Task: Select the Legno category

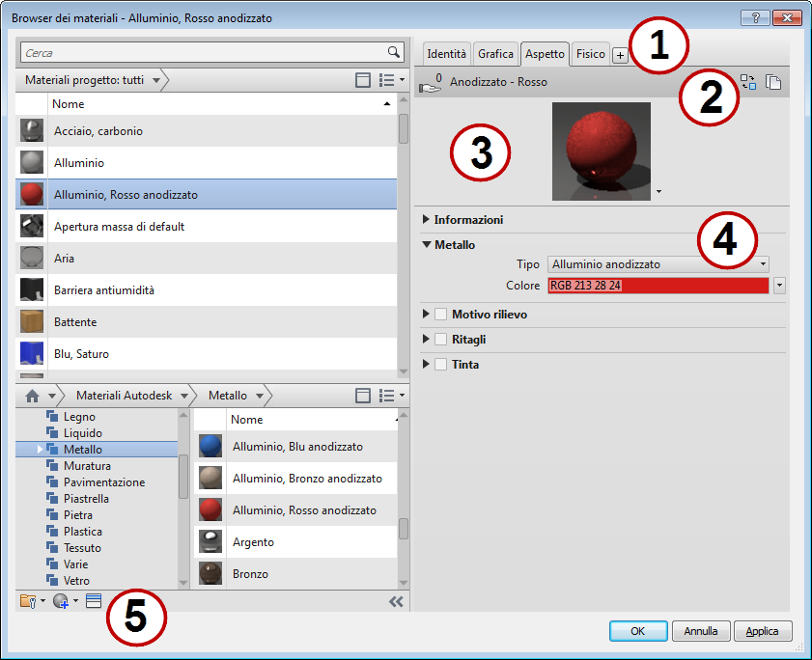Action: click(x=79, y=417)
